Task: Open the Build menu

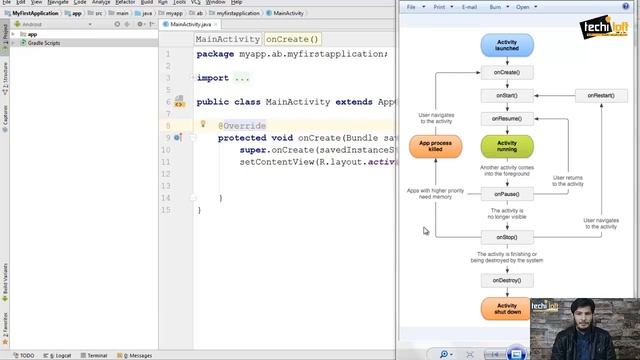Action: pos(147,2)
